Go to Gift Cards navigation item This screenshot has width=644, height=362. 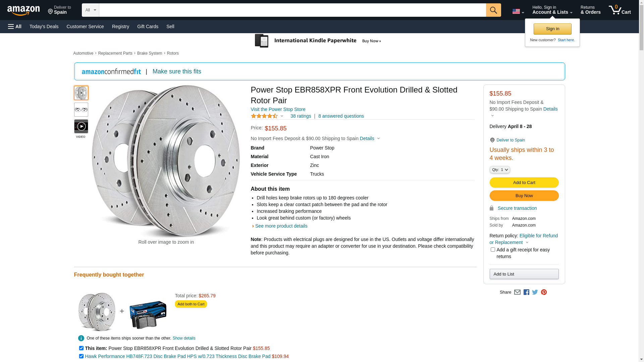148,26
